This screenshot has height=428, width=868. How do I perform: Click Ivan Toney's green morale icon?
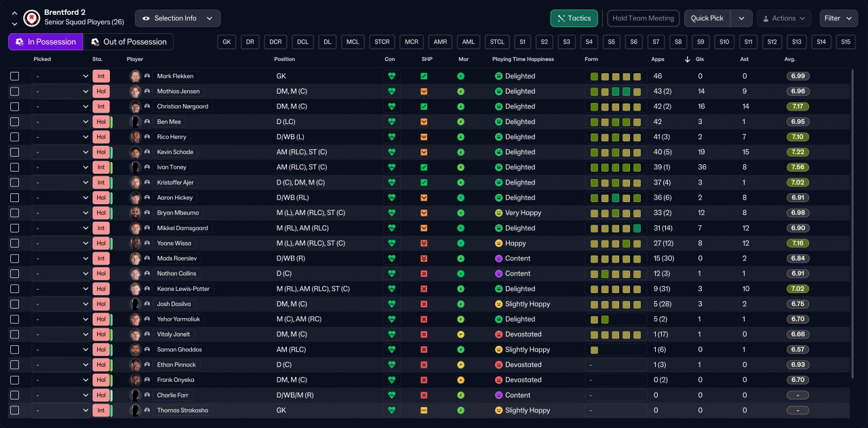[x=460, y=168]
